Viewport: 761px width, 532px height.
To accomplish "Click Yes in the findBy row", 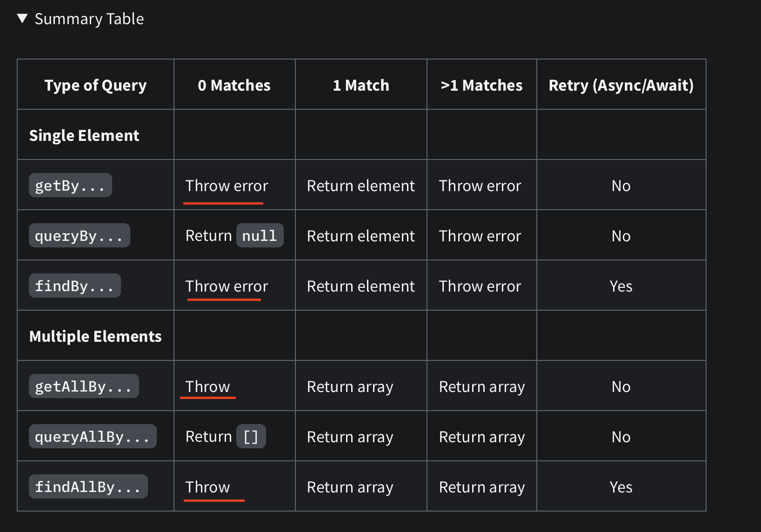I will [621, 286].
